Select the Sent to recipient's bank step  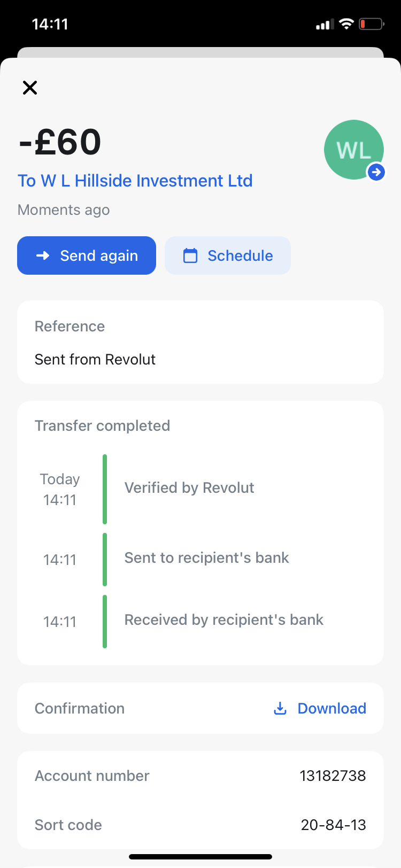(206, 558)
